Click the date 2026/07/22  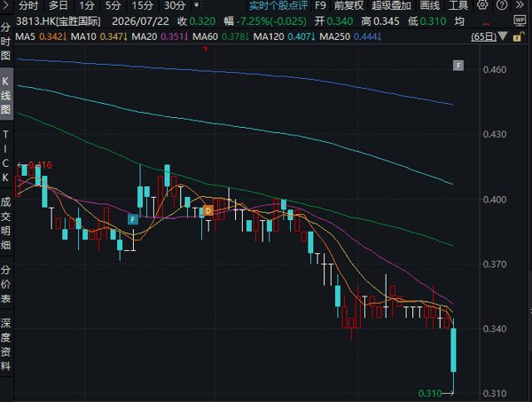click(140, 21)
